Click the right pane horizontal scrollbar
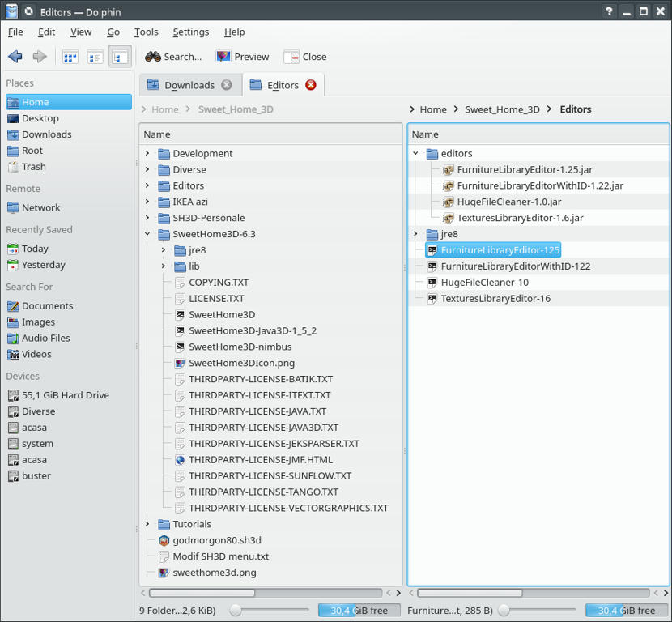The image size is (672, 622). (470, 593)
